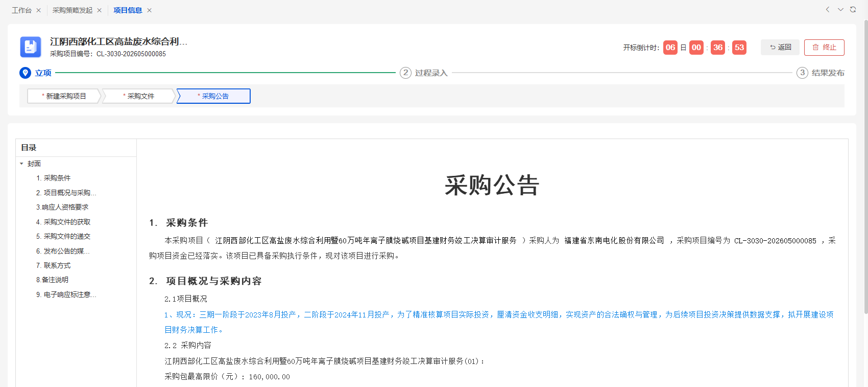This screenshot has height=387, width=868.
Task: Switch to the 工作台 tab
Action: [x=21, y=10]
